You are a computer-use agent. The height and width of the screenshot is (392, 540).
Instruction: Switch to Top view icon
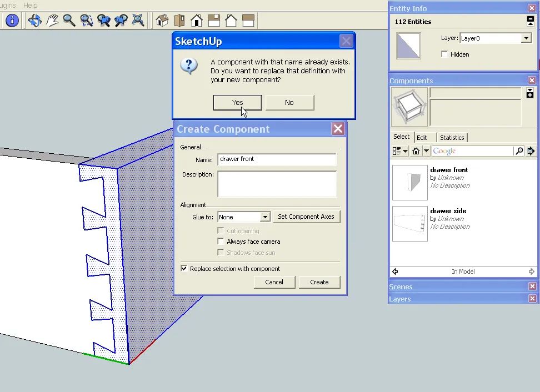pyautogui.click(x=179, y=21)
